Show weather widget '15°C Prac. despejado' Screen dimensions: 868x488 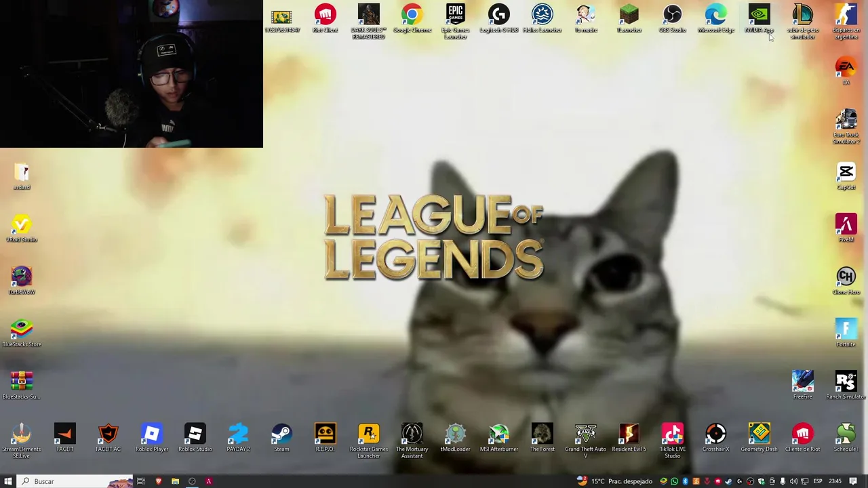click(x=614, y=481)
